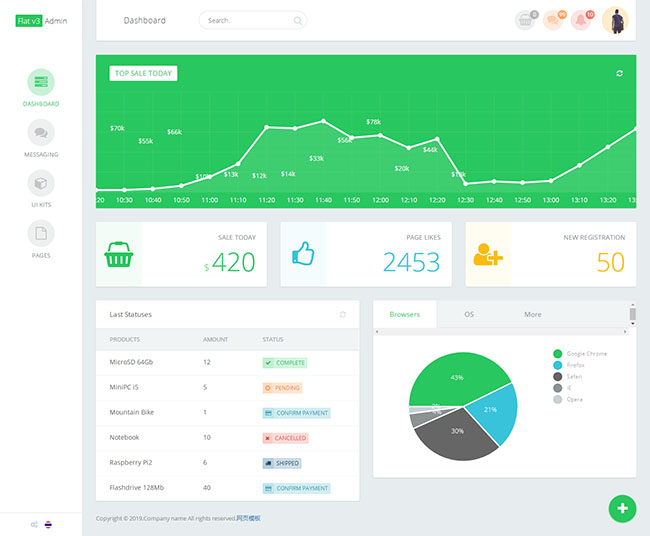Click into the Search input field
The image size is (650, 536).
[245, 21]
